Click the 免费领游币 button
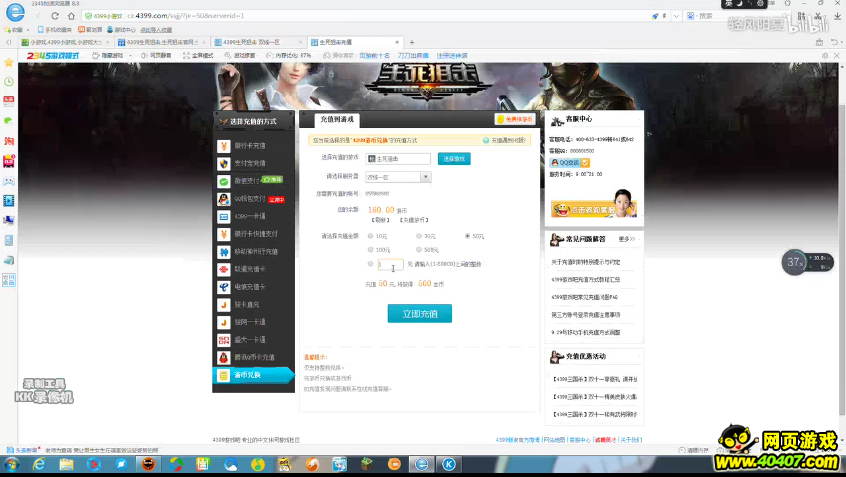 pyautogui.click(x=515, y=119)
